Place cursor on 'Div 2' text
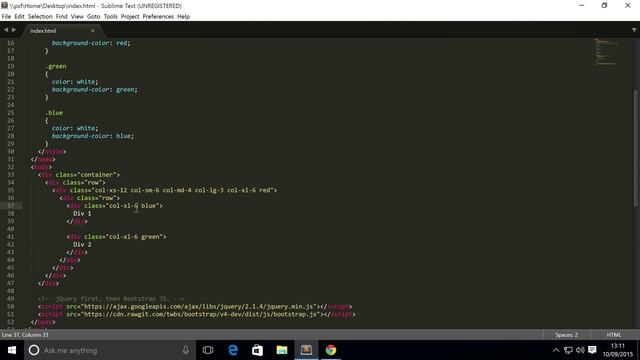Screen dimensions: 640x360 point(82,244)
